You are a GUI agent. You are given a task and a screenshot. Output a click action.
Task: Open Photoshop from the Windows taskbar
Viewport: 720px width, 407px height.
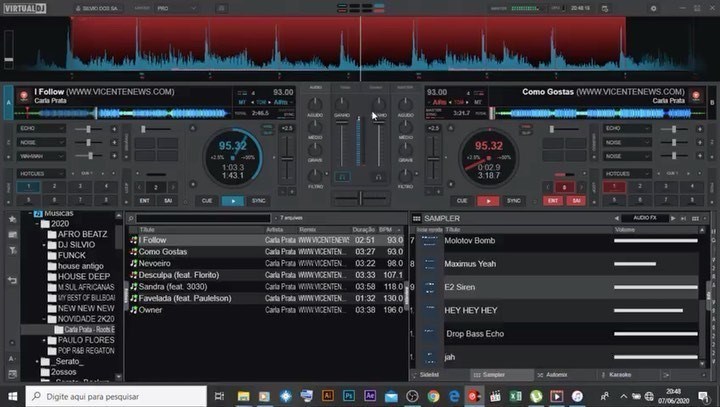(349, 396)
